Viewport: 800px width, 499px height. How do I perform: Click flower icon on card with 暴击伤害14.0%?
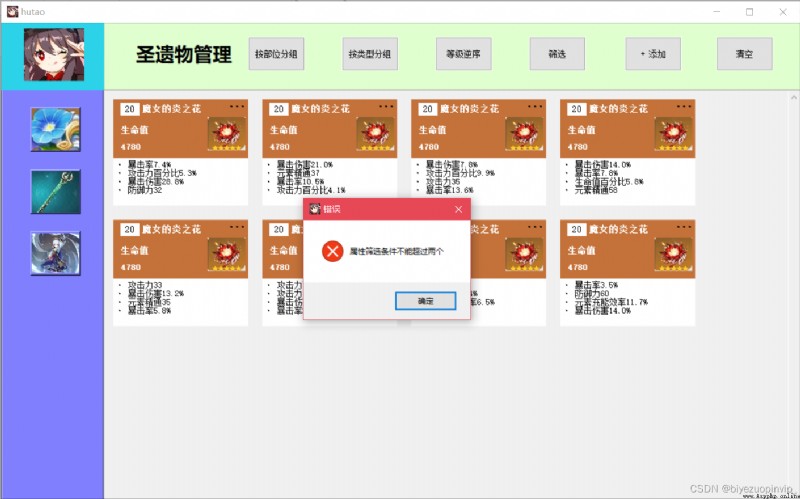673,134
